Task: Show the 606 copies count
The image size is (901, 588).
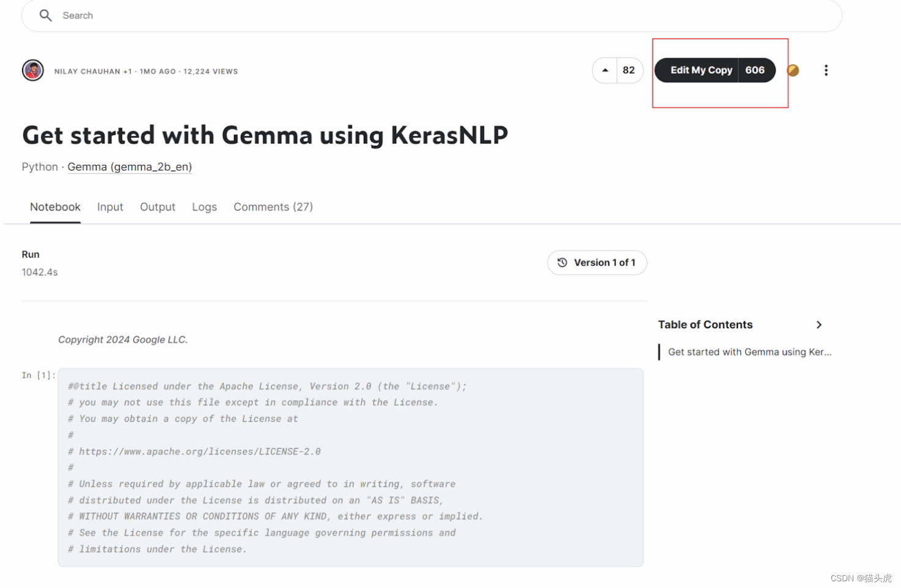Action: pyautogui.click(x=755, y=70)
